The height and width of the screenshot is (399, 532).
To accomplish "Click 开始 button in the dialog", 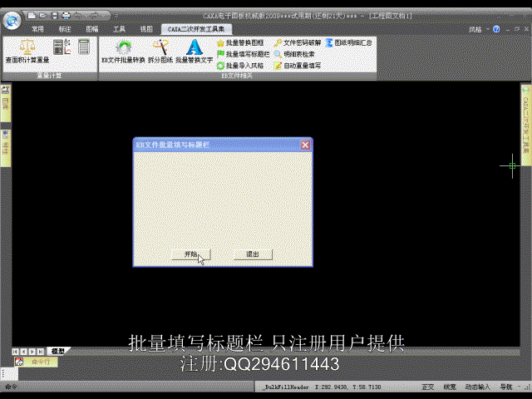I will 191,254.
